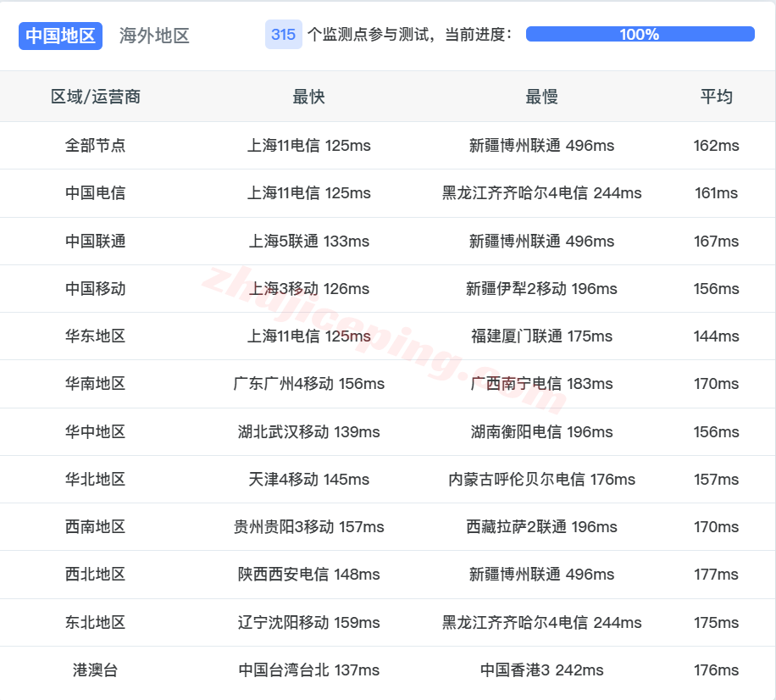The height and width of the screenshot is (700, 776).
Task: Click the 最快 column header
Action: pos(308,97)
